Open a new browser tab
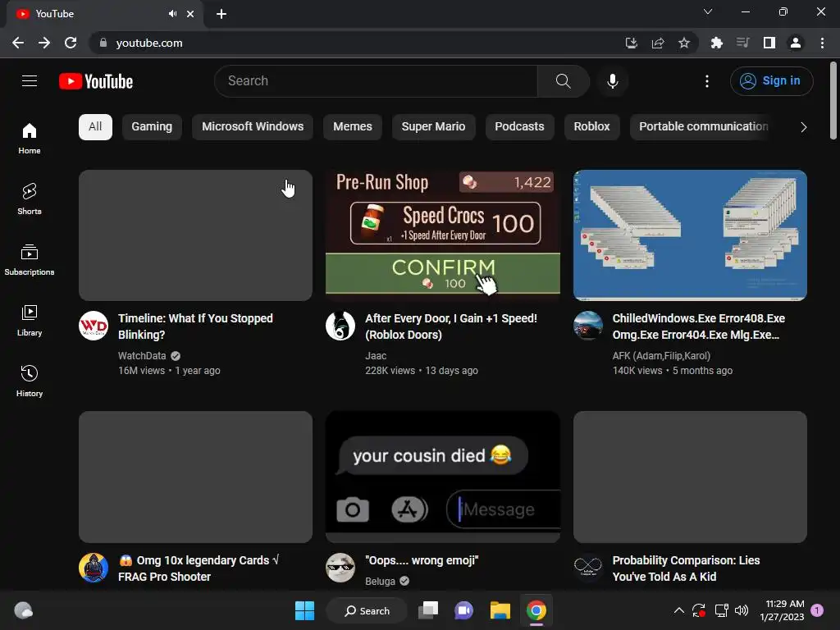 [221, 14]
